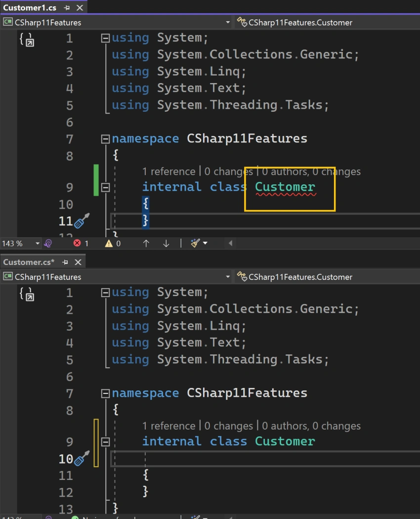Click the red error count indicator
Viewport: 420px width, 519px height.
pyautogui.click(x=81, y=243)
